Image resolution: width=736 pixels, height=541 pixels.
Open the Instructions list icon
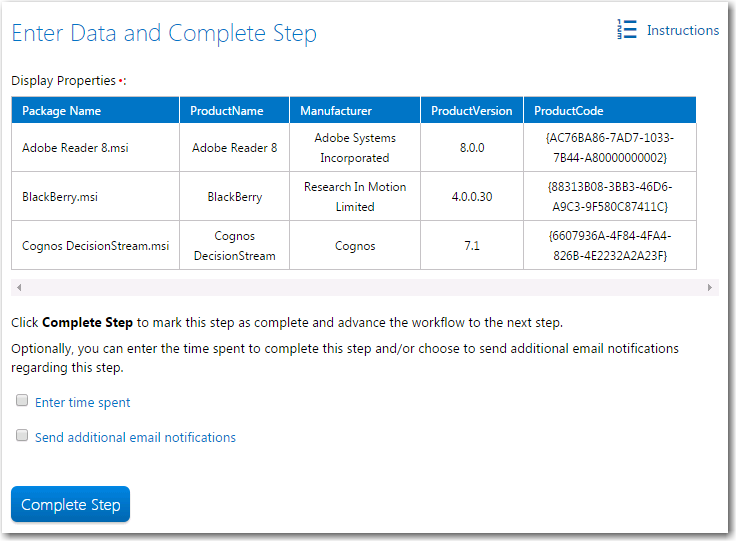pyautogui.click(x=627, y=29)
